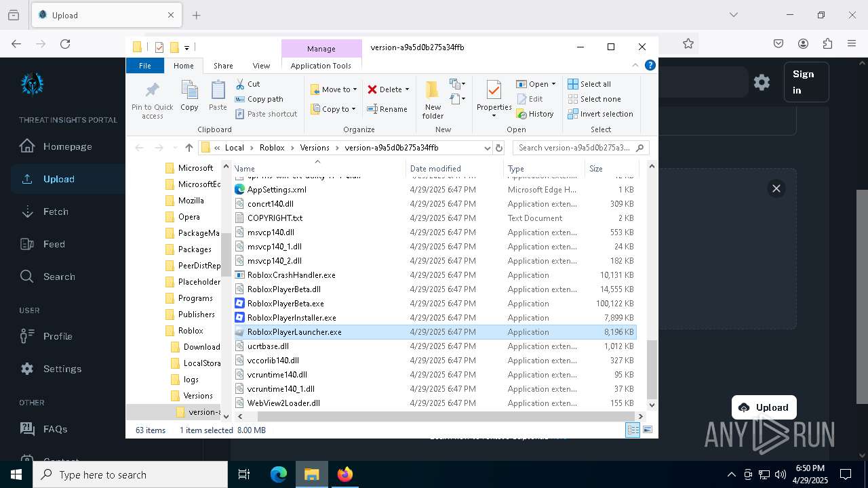The height and width of the screenshot is (488, 868).
Task: Click Versions in the address path
Action: click(x=315, y=148)
